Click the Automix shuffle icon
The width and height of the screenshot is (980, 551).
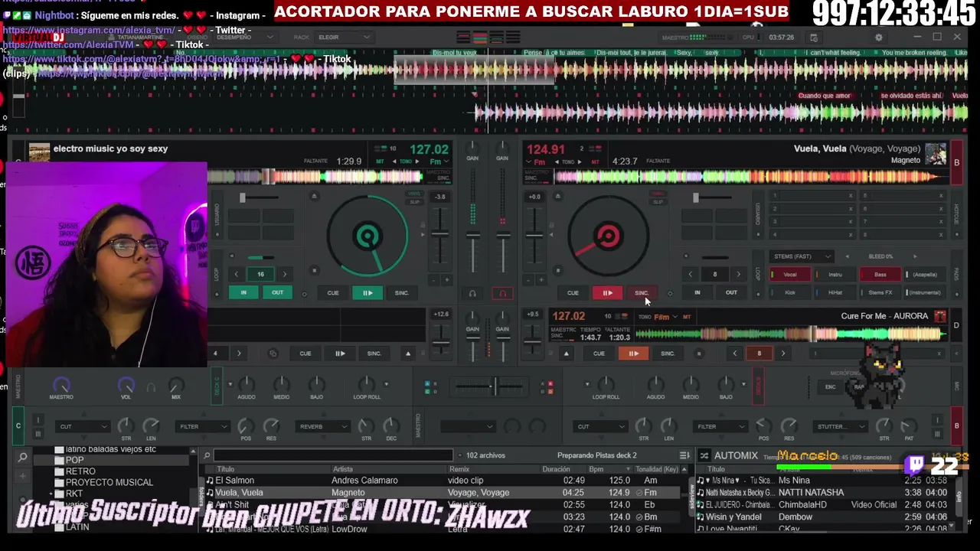pyautogui.click(x=704, y=456)
